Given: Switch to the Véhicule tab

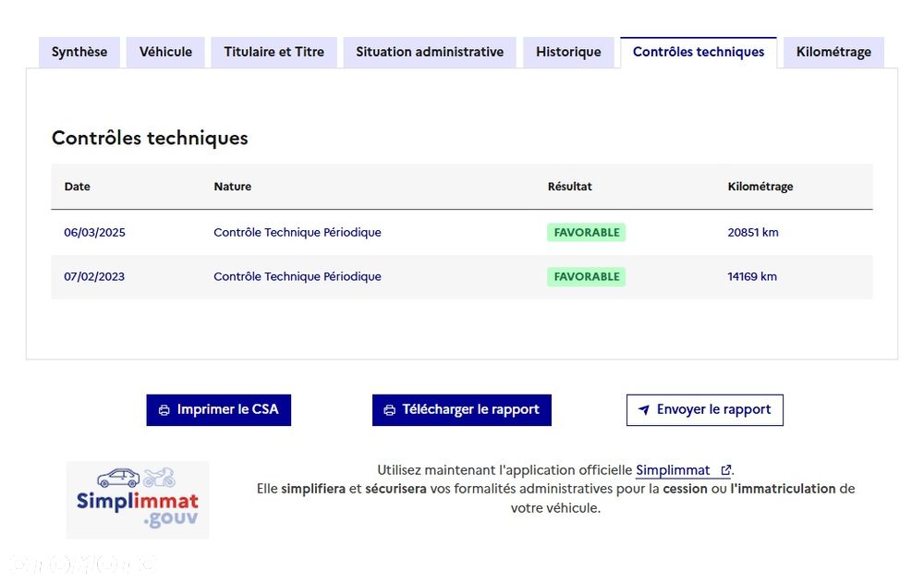Looking at the screenshot, I should (x=165, y=52).
